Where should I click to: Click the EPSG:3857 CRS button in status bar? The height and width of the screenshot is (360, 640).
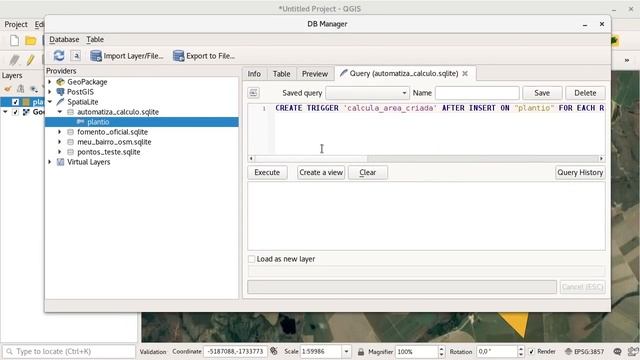(584, 351)
